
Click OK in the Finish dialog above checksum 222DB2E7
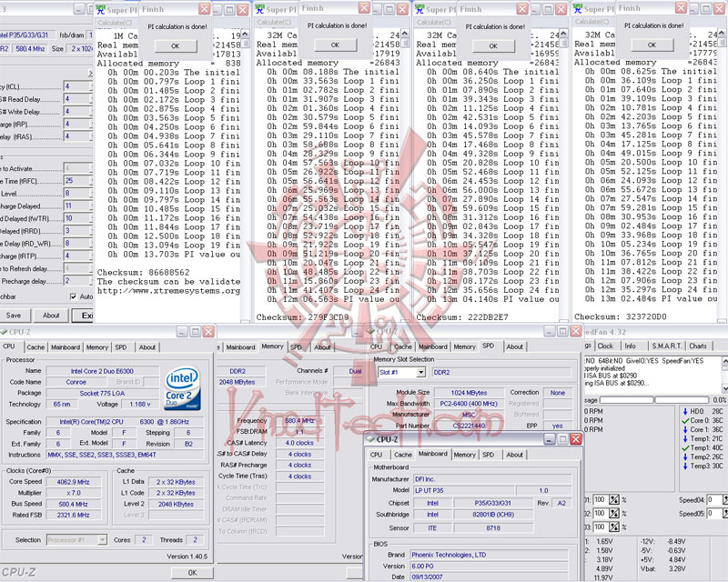(493, 46)
